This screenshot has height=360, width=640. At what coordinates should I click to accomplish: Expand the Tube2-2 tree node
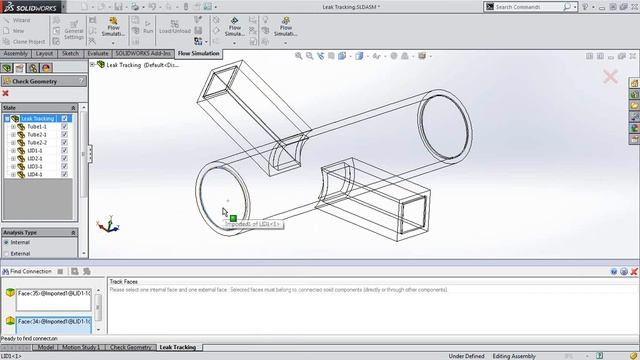(13, 142)
